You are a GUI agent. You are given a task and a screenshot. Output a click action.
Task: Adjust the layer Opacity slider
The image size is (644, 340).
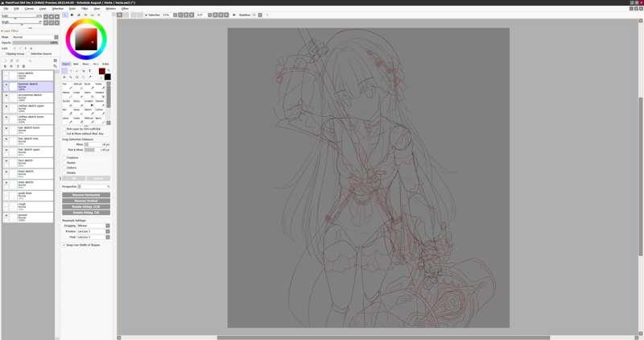point(35,43)
